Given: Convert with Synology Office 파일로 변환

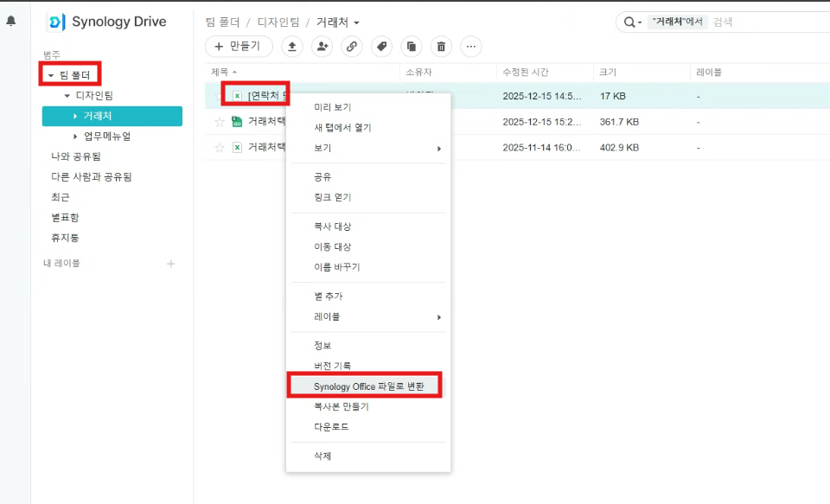Looking at the screenshot, I should coord(368,386).
